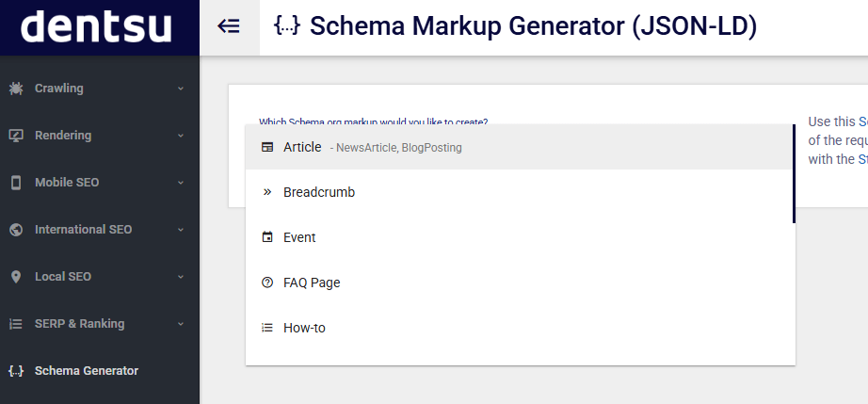This screenshot has width=868, height=404.
Task: Click the braces icon beside the page title
Action: [287, 25]
